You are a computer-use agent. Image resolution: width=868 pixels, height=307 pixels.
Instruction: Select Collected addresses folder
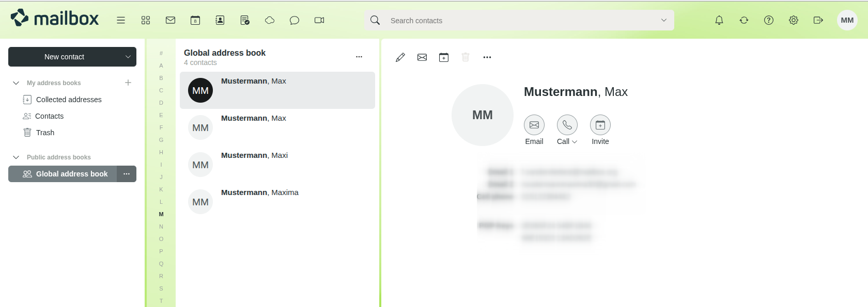tap(69, 100)
